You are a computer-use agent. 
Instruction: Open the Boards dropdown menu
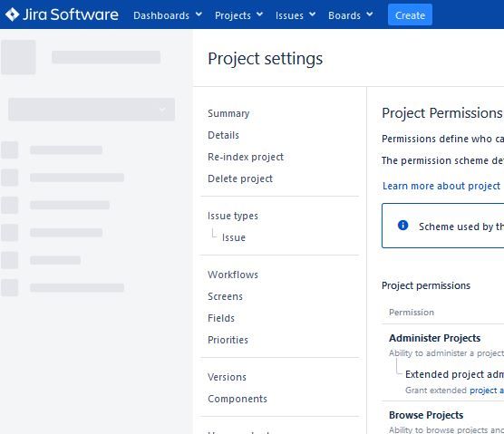pos(351,15)
